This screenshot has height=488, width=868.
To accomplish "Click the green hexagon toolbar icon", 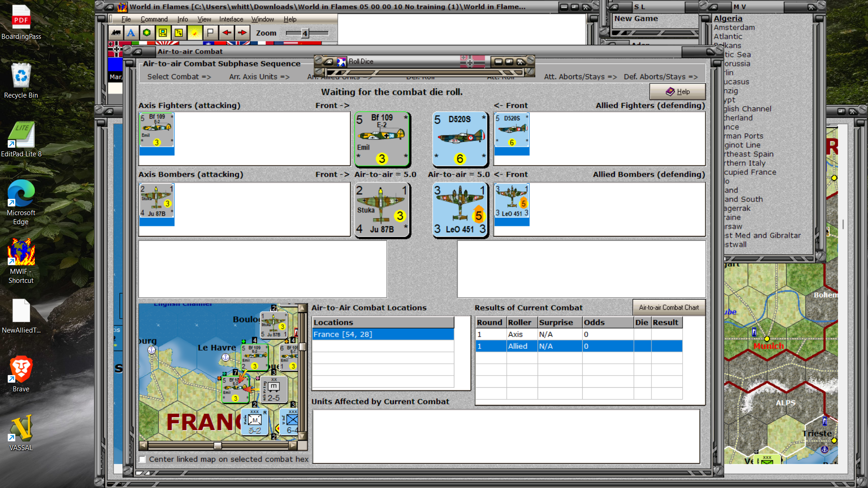I will point(147,33).
